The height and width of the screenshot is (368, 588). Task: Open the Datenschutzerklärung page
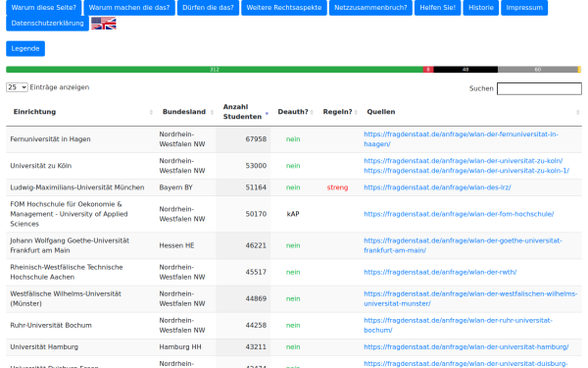[47, 24]
